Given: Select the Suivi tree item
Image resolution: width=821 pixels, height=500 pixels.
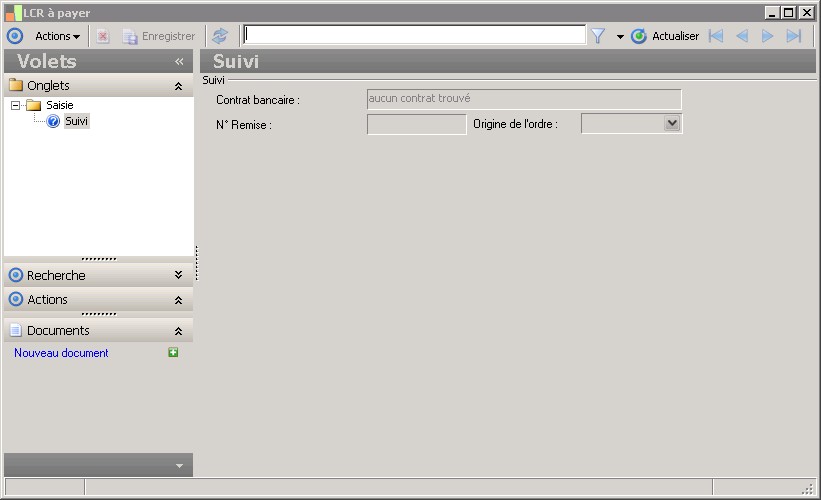Looking at the screenshot, I should tap(76, 121).
